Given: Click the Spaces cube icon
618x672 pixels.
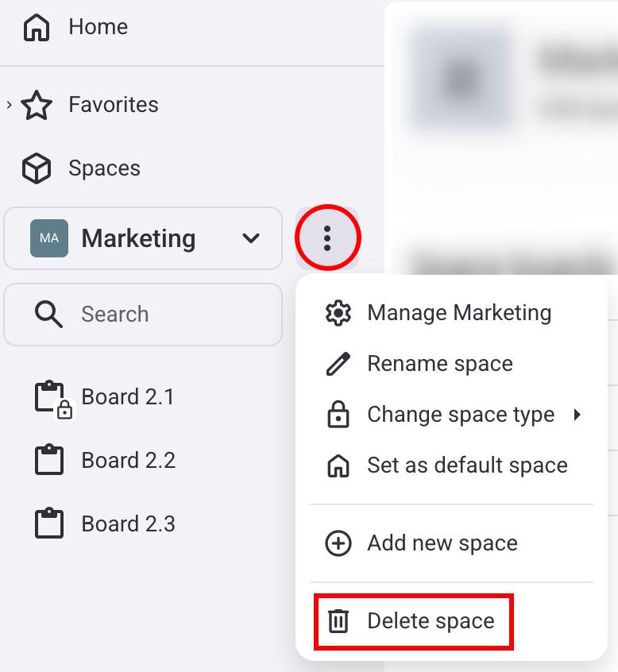Looking at the screenshot, I should 37,168.
